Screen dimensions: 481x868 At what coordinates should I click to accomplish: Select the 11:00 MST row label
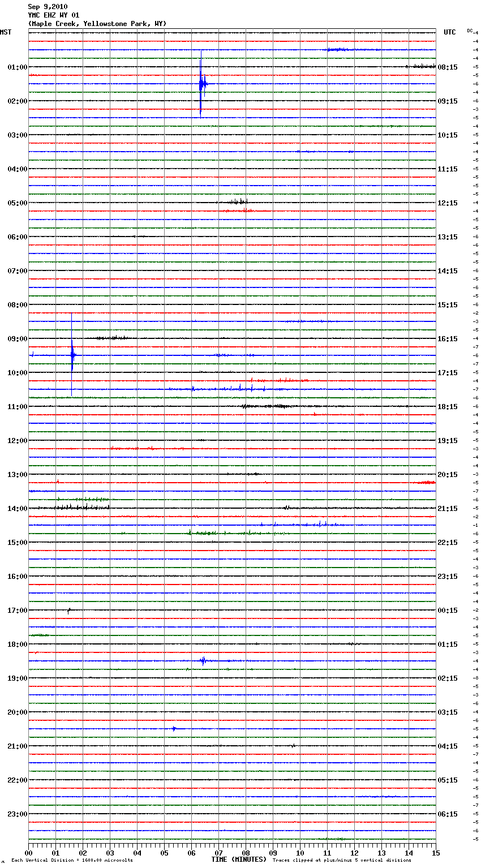17,407
